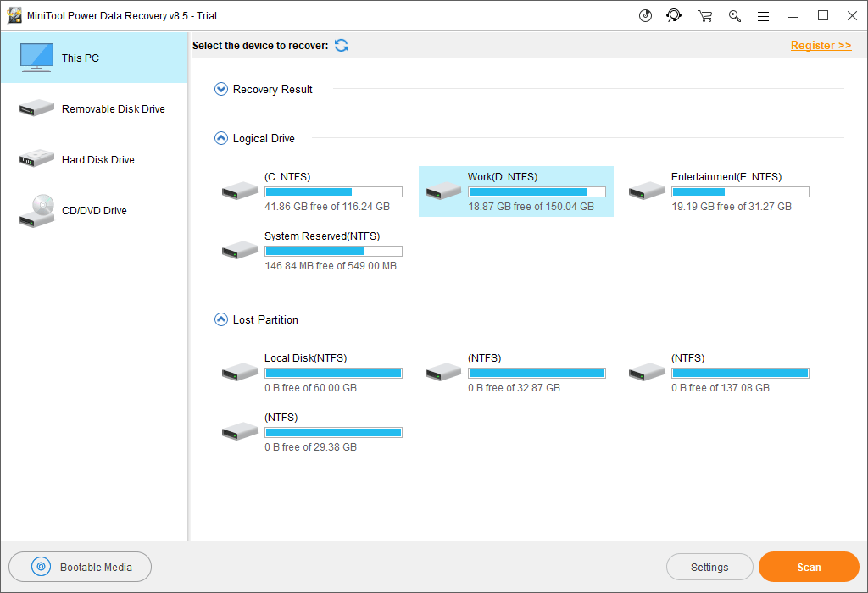Expand the Recovery Result section
Image resolution: width=868 pixels, height=593 pixels.
[221, 89]
